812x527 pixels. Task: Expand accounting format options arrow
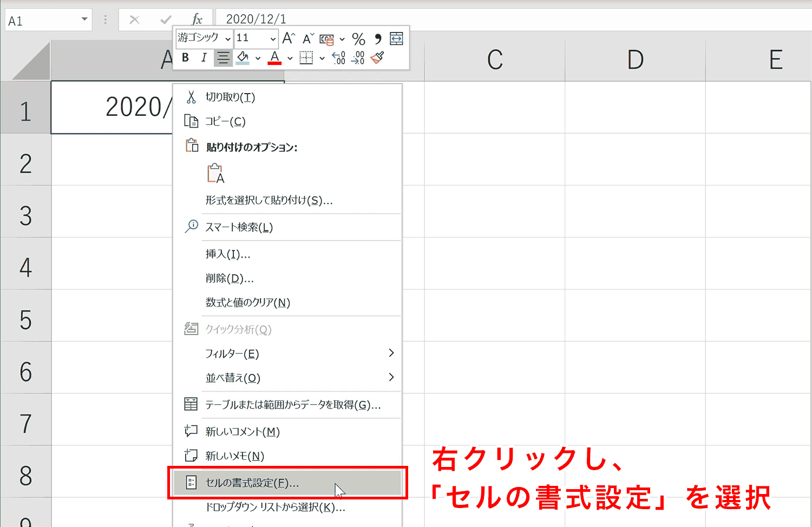pos(342,39)
